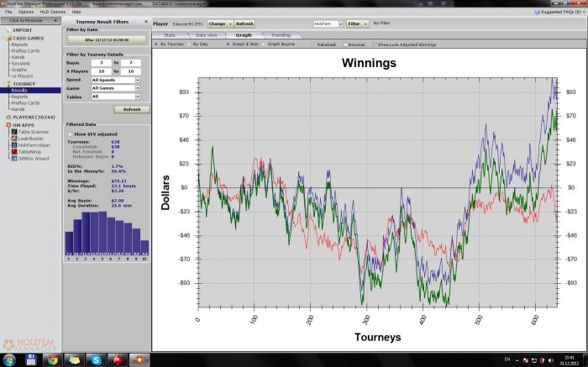This screenshot has width=588, height=367.
Task: Click the HM APPS gear icon
Action: [8, 125]
